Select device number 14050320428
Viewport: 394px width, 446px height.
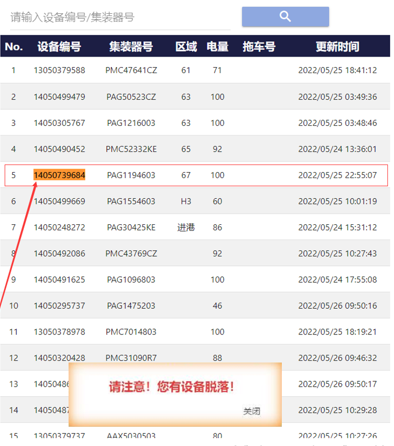tap(59, 358)
